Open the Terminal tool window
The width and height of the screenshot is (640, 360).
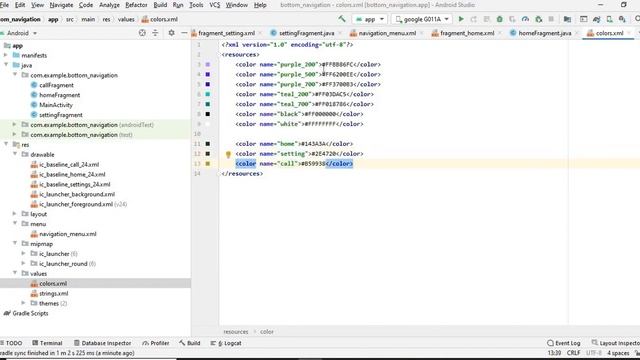pyautogui.click(x=47, y=343)
